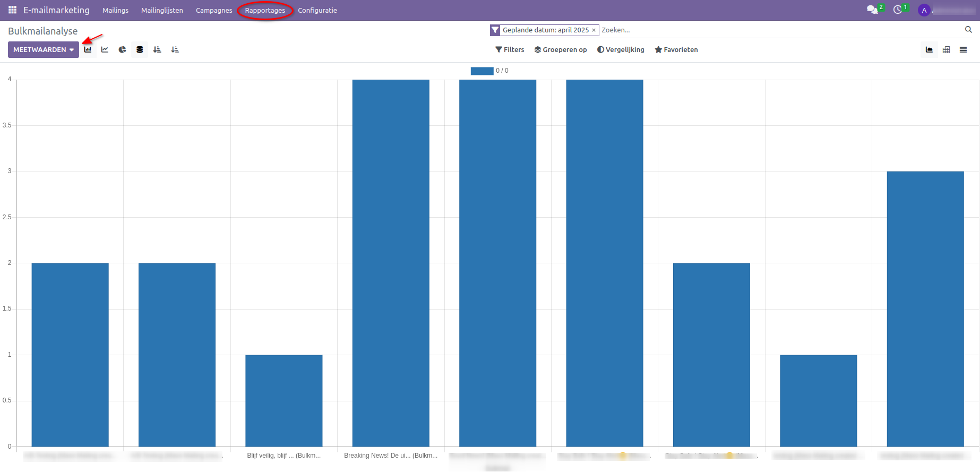
Task: Sort bars in descending order
Action: coord(157,49)
